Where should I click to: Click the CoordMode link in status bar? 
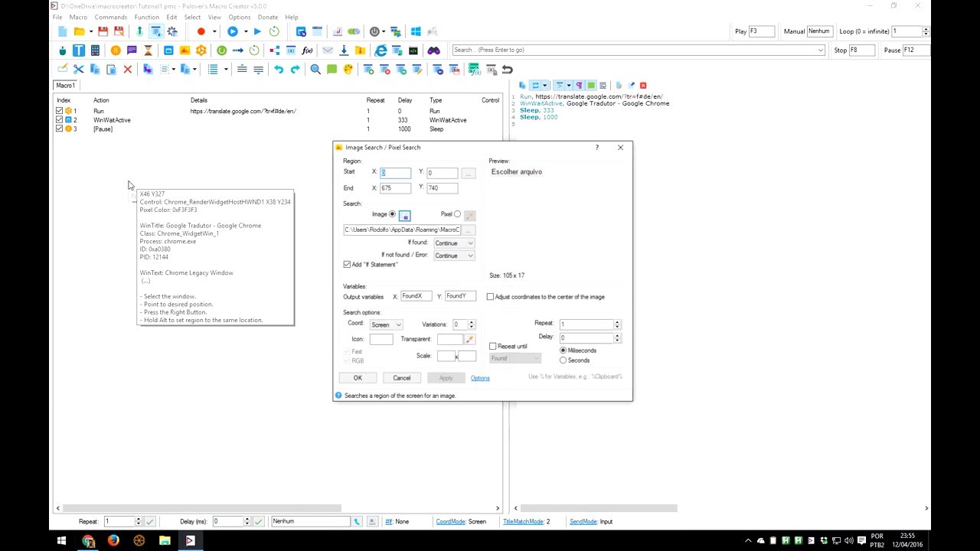tap(450, 522)
